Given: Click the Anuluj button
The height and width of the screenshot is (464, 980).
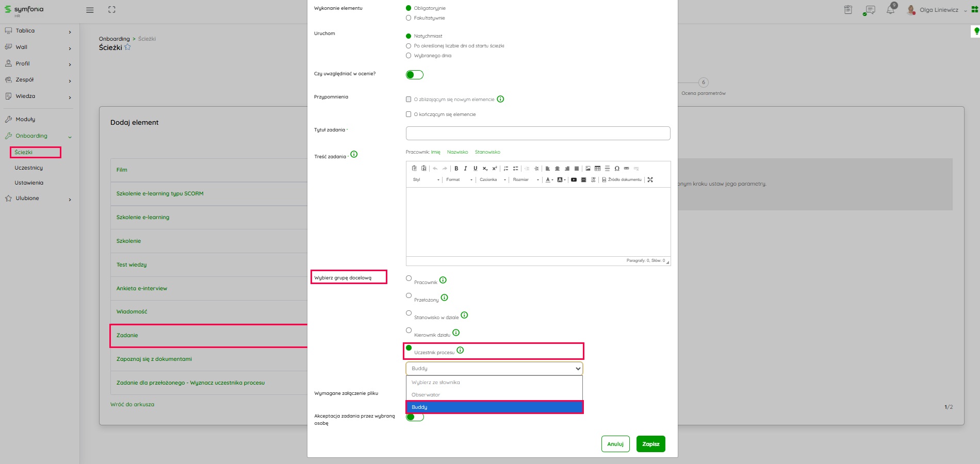Looking at the screenshot, I should [615, 444].
